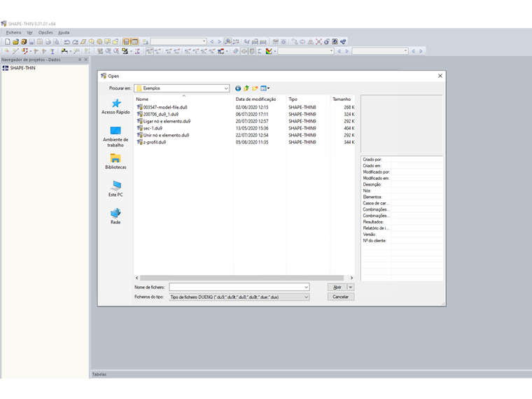Click the Cancelar button

(x=341, y=297)
